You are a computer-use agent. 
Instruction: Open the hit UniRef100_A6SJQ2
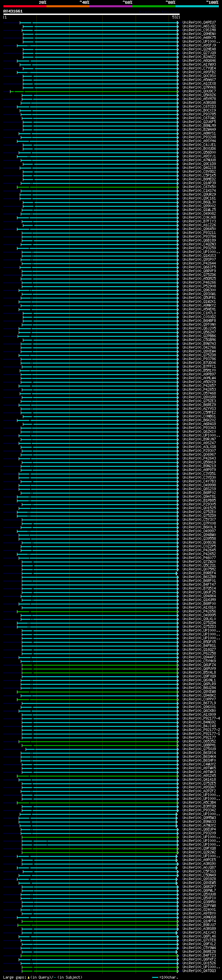pyautogui.click(x=199, y=26)
